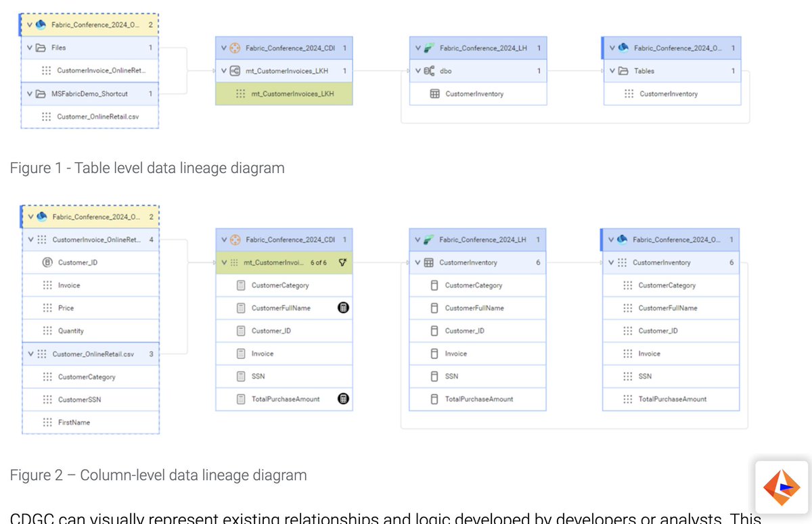The width and height of the screenshot is (812, 524).
Task: Click the grid icon beside Customer_OnlineRetail.csv in Figure 1
Action: [x=46, y=117]
